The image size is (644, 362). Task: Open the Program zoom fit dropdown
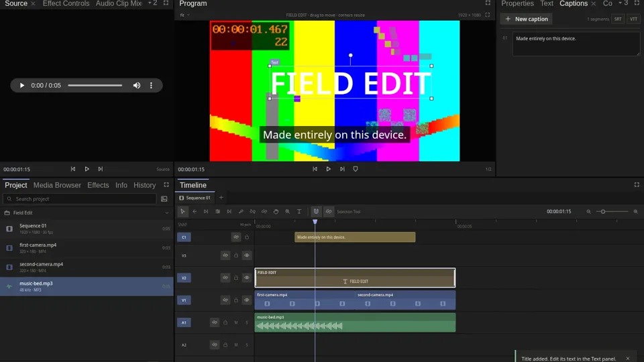coord(185,15)
